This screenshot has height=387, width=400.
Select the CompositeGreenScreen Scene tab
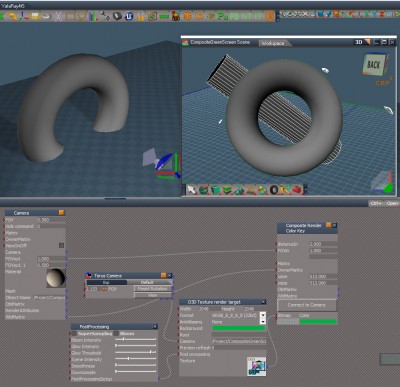pos(220,42)
